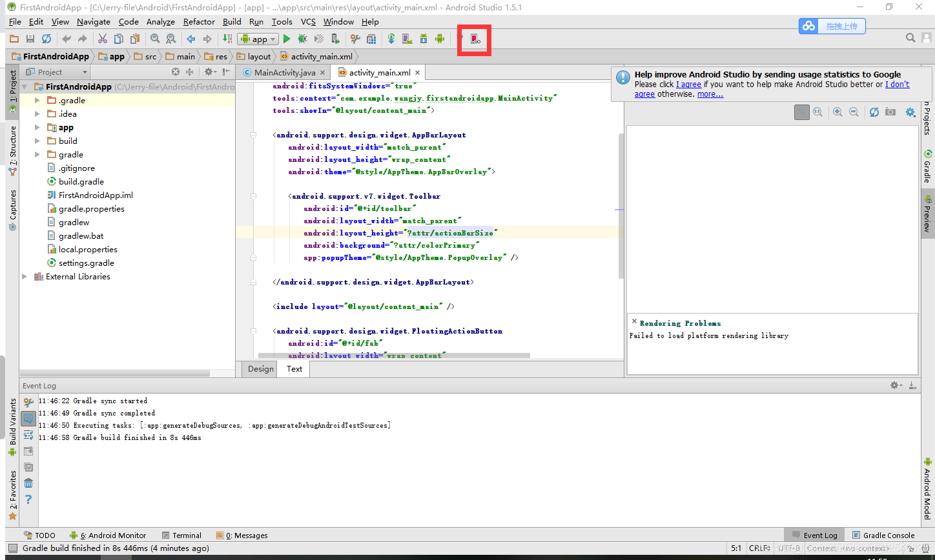Open the AVD Manager icon
Image resolution: width=935 pixels, height=560 pixels.
(x=407, y=39)
